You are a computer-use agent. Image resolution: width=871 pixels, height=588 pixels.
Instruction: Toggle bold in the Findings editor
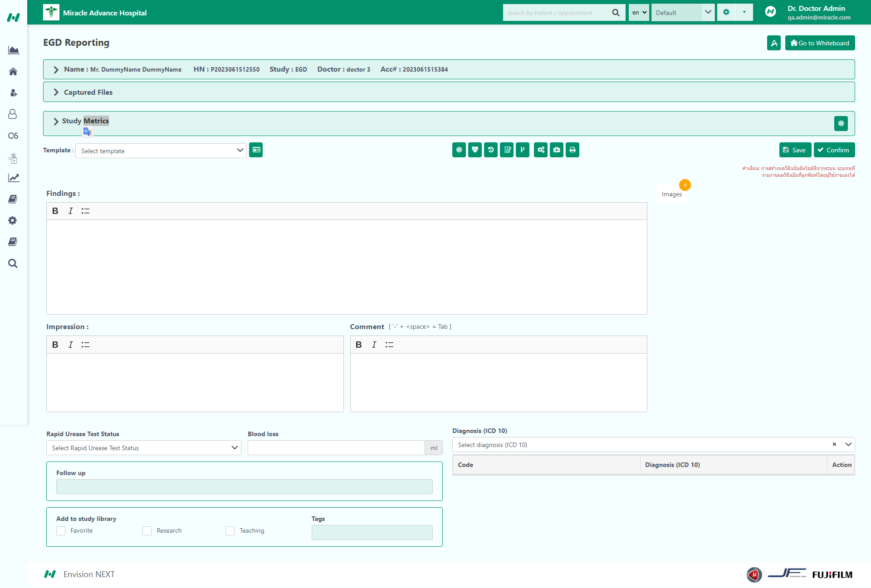tap(55, 211)
